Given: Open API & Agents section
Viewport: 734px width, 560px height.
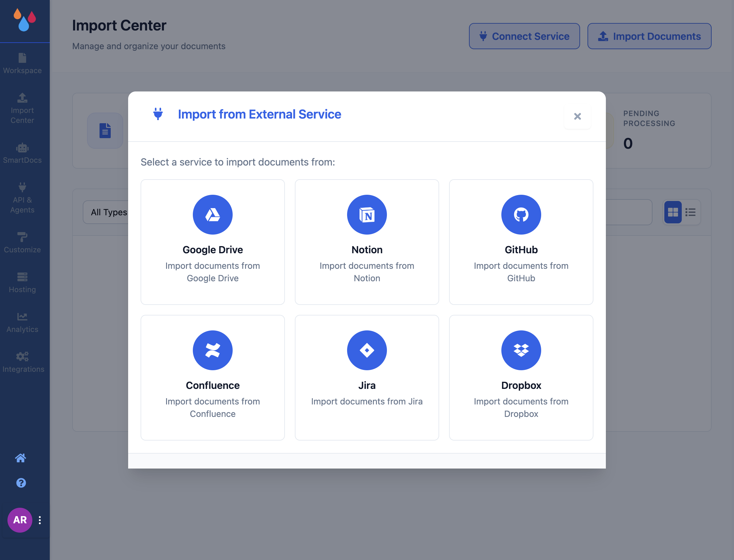Looking at the screenshot, I should [x=22, y=198].
